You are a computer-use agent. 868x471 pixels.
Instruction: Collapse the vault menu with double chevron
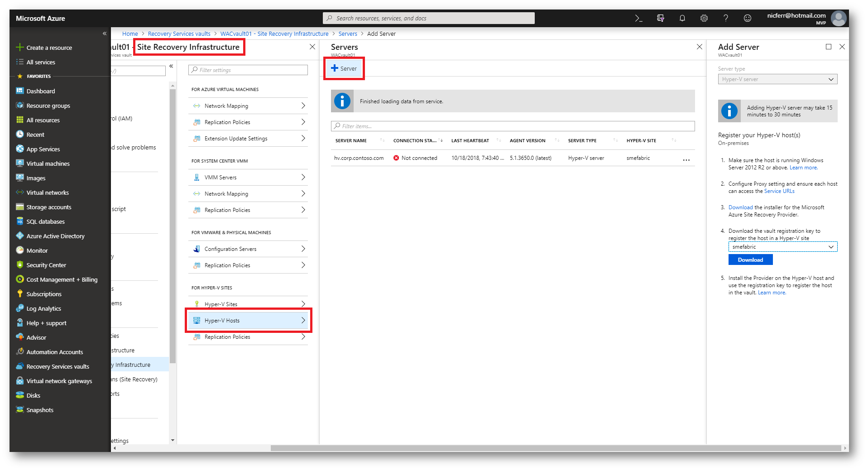point(171,66)
